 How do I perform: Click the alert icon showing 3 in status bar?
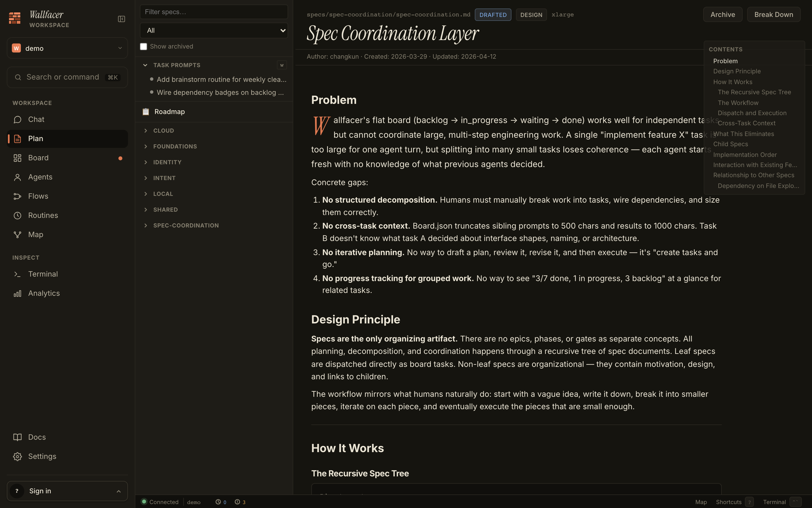pos(237,502)
